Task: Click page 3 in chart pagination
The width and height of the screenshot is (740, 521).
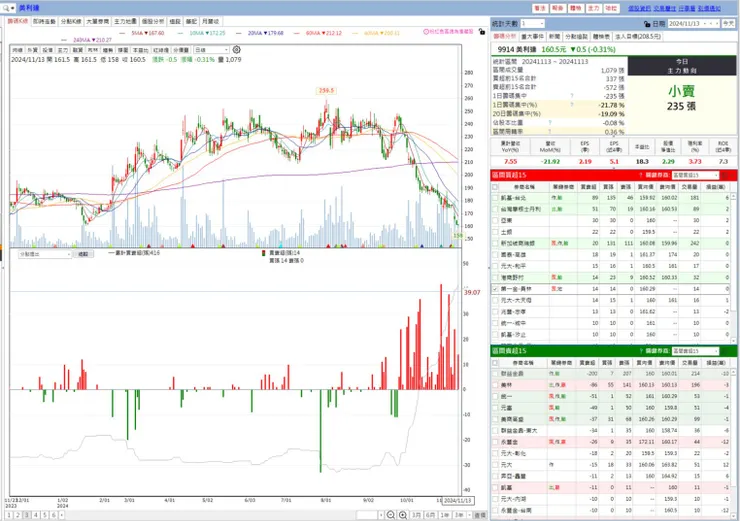Action: pyautogui.click(x=27, y=515)
